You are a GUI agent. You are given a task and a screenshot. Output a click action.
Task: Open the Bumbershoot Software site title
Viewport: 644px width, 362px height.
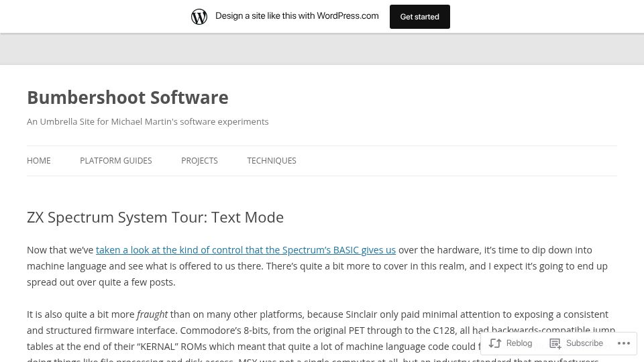pos(127,97)
